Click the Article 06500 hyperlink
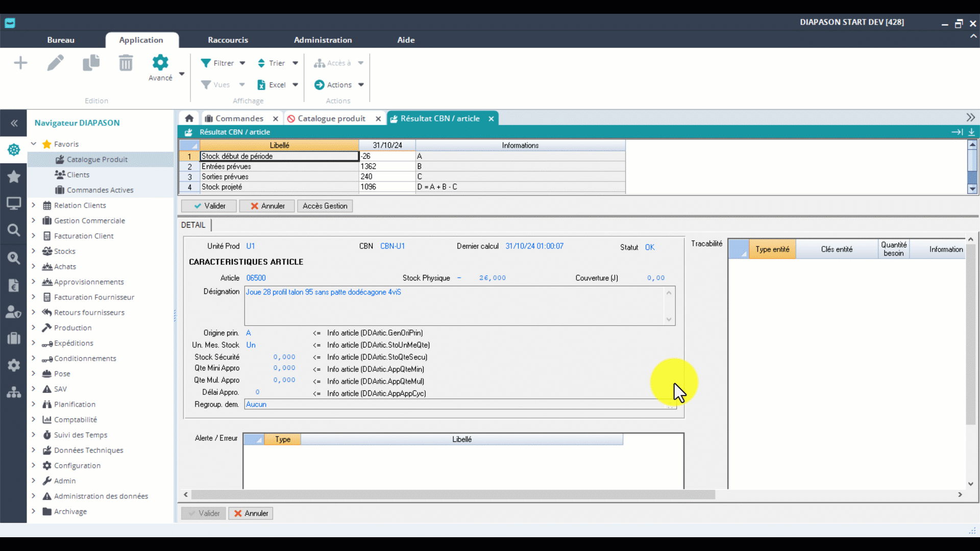980x551 pixels. tap(256, 277)
